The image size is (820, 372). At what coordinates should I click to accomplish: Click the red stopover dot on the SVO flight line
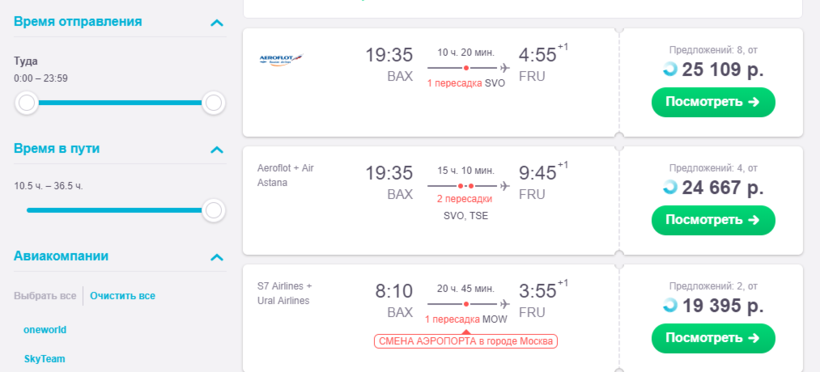[466, 68]
